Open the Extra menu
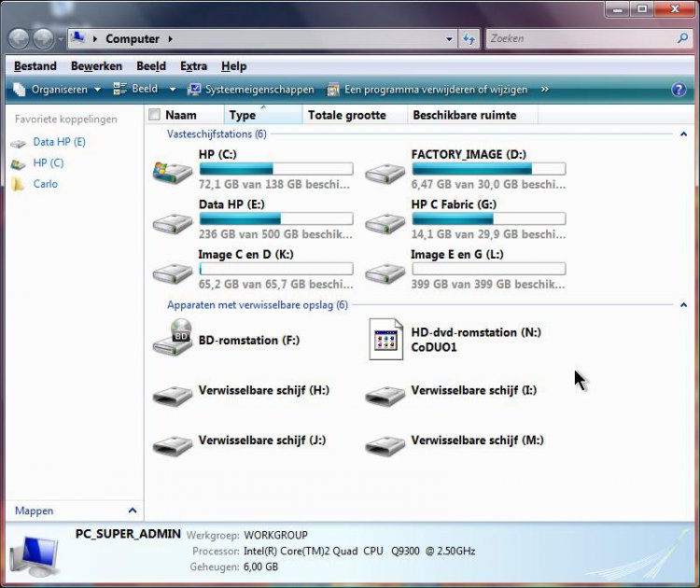This screenshot has width=700, height=588. pyautogui.click(x=193, y=66)
